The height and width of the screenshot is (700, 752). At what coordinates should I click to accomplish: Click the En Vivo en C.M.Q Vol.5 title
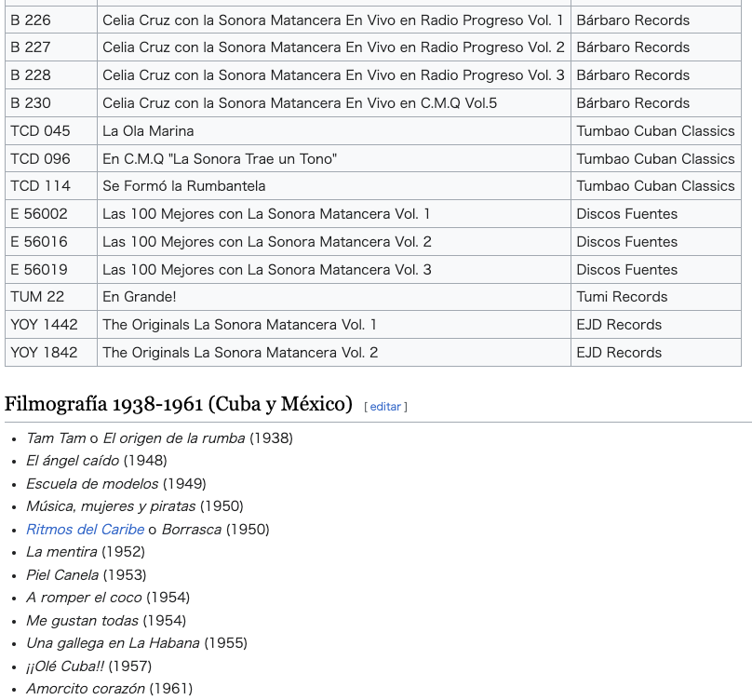click(x=300, y=102)
